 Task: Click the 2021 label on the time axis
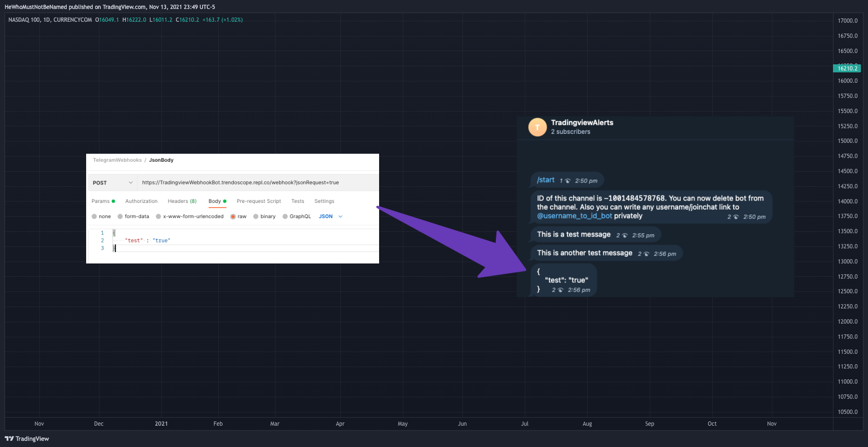[x=161, y=424]
